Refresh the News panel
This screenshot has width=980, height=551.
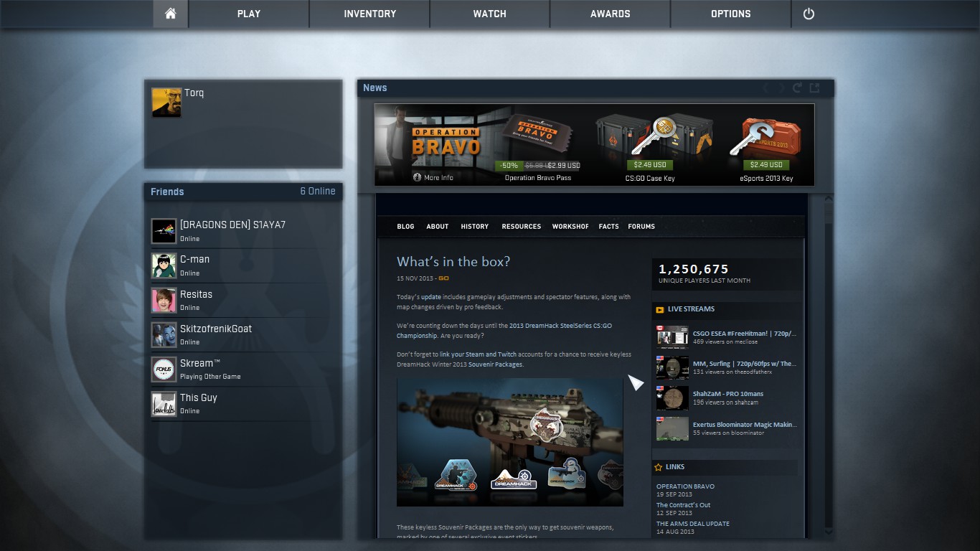coord(797,88)
